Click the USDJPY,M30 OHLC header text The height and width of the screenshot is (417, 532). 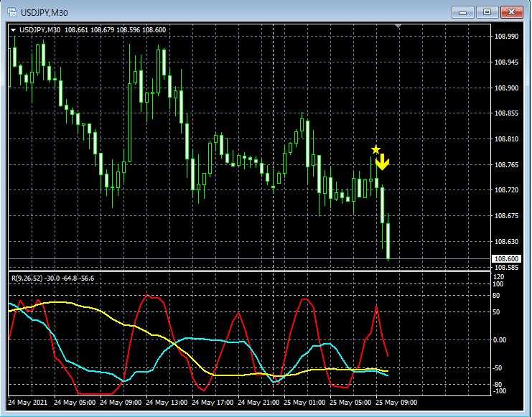pos(93,30)
